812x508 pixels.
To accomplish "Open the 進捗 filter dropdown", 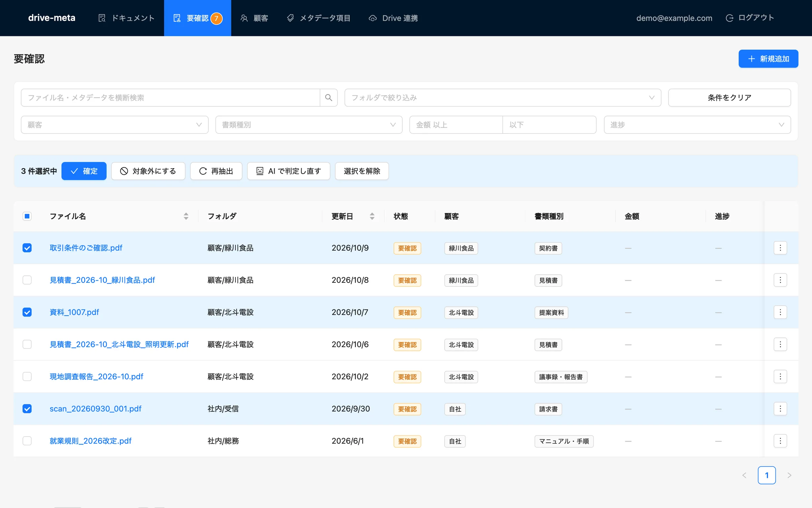I will click(697, 125).
